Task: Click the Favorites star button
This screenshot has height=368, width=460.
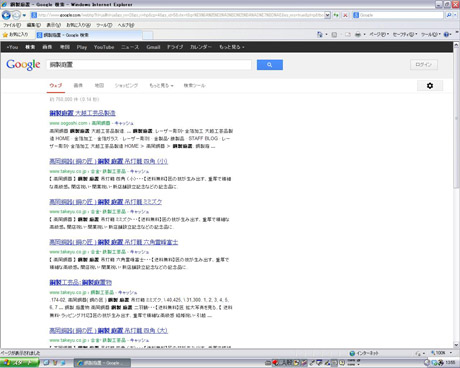Action: [x=15, y=35]
